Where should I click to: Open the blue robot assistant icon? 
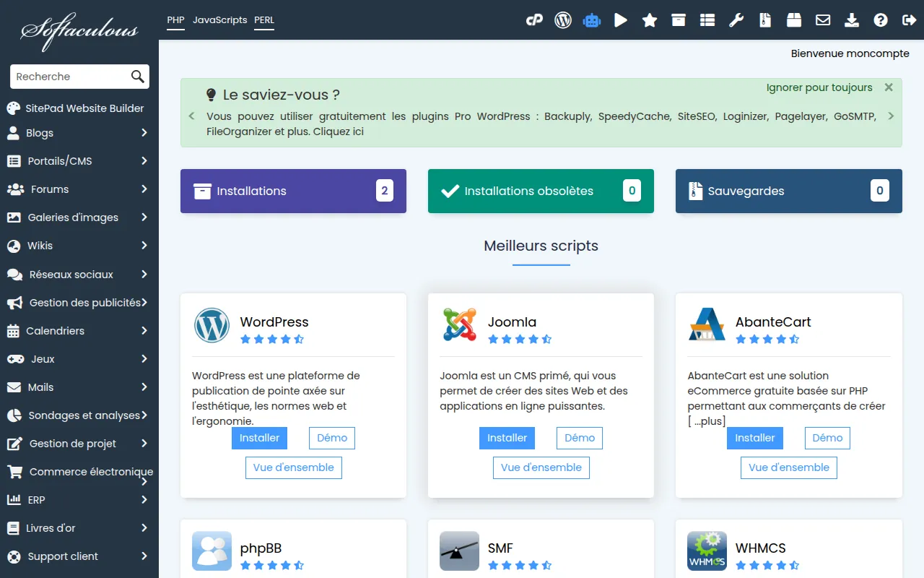point(592,20)
